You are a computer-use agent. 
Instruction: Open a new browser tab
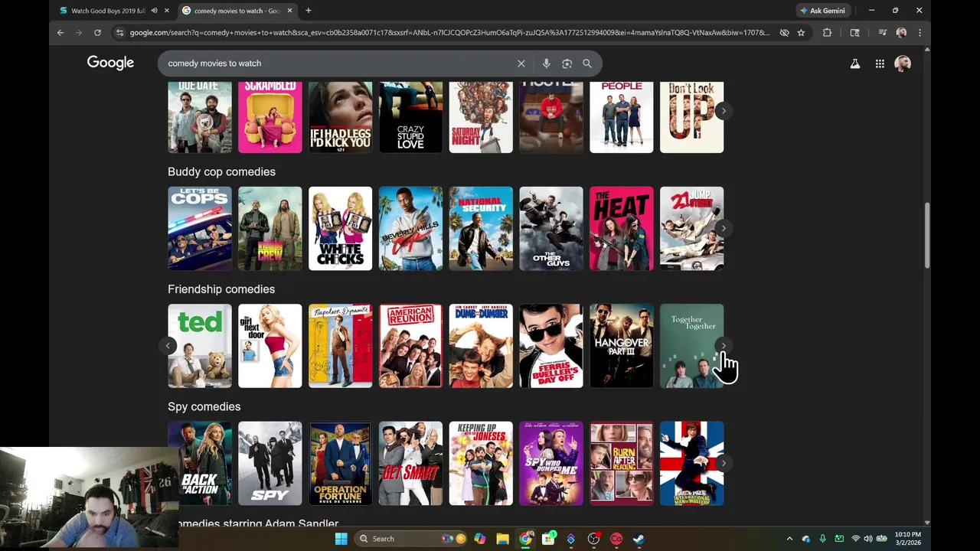pos(308,11)
